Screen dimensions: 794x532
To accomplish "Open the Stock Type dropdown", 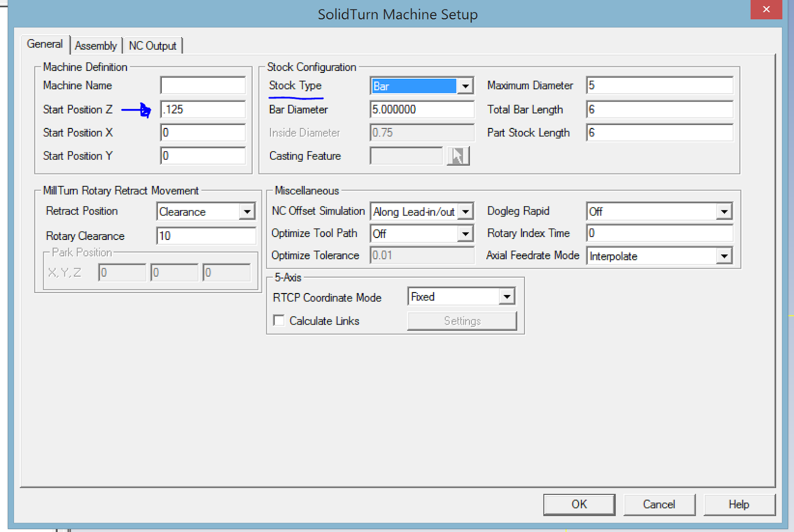I will (465, 86).
